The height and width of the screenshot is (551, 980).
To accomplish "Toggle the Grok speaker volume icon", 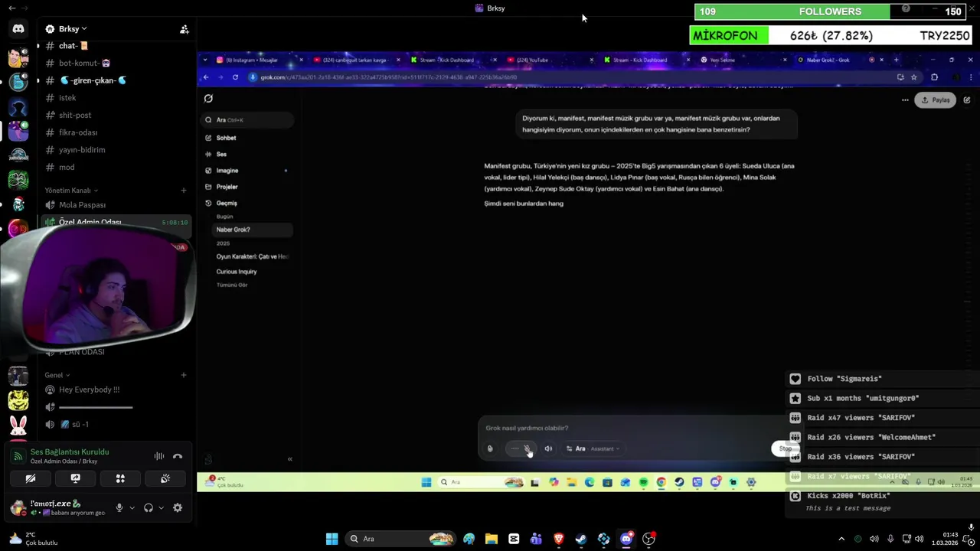I will tap(548, 448).
